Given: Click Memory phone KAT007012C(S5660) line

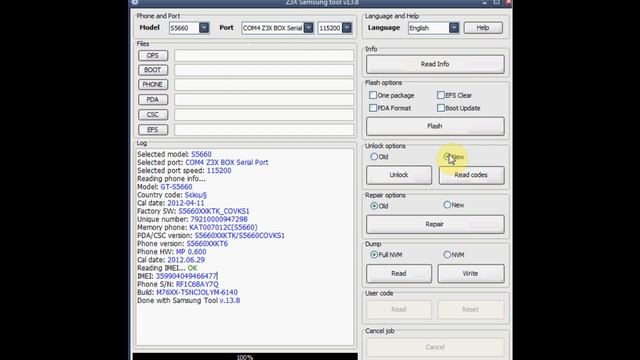Looking at the screenshot, I should point(197,227).
